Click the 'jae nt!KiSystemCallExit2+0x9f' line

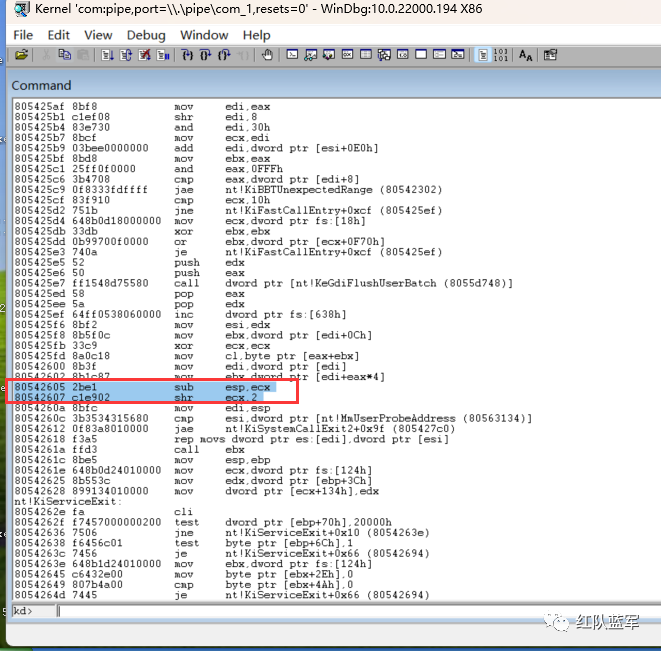[x=235, y=429]
